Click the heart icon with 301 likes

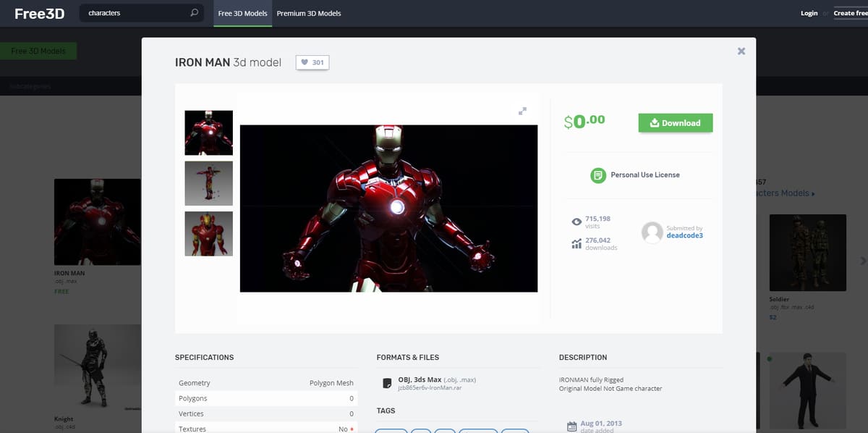point(304,62)
